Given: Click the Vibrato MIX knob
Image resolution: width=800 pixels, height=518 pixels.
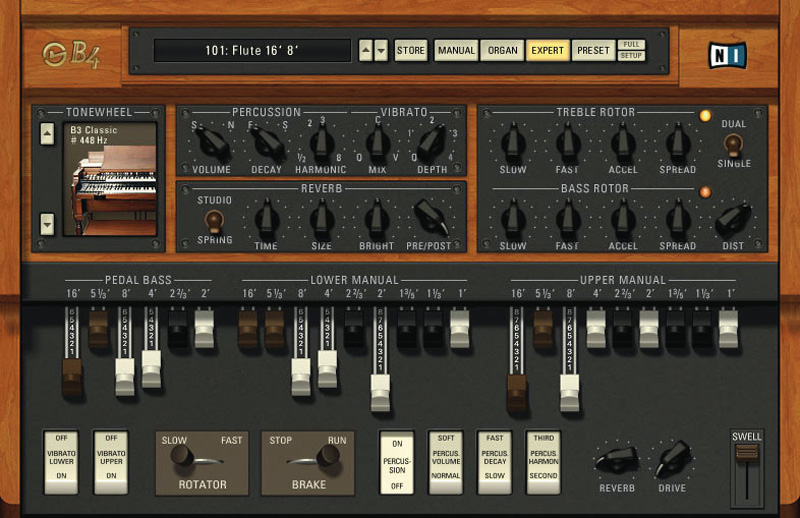Looking at the screenshot, I should pyautogui.click(x=377, y=142).
